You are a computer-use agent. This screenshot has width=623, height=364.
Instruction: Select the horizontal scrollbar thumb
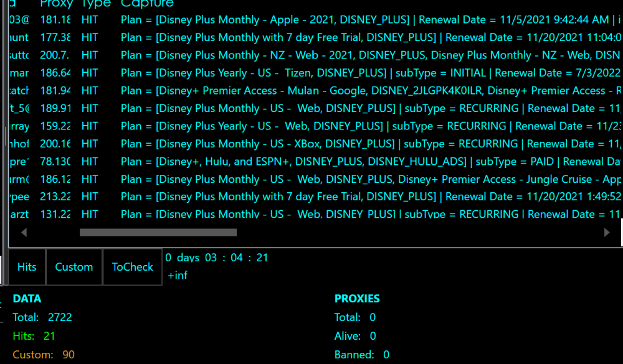coord(158,233)
